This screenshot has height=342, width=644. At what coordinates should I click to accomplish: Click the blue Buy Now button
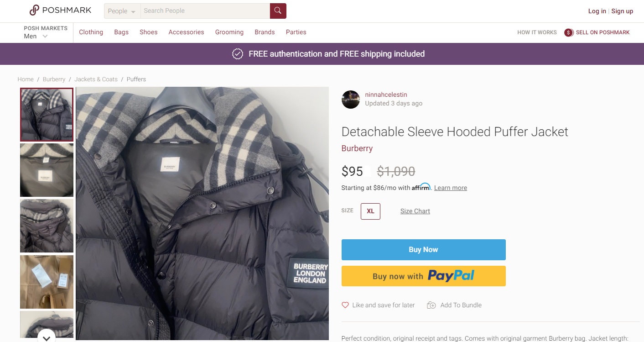(x=423, y=250)
